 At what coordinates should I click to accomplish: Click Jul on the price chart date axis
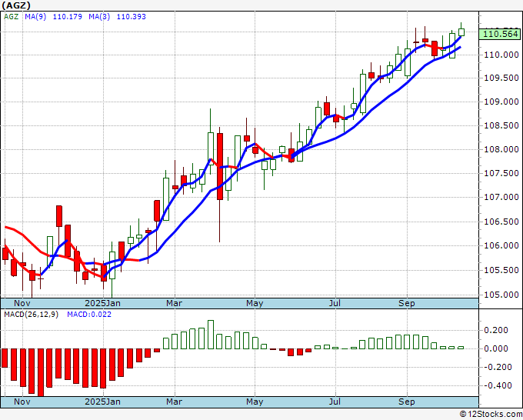[335, 303]
